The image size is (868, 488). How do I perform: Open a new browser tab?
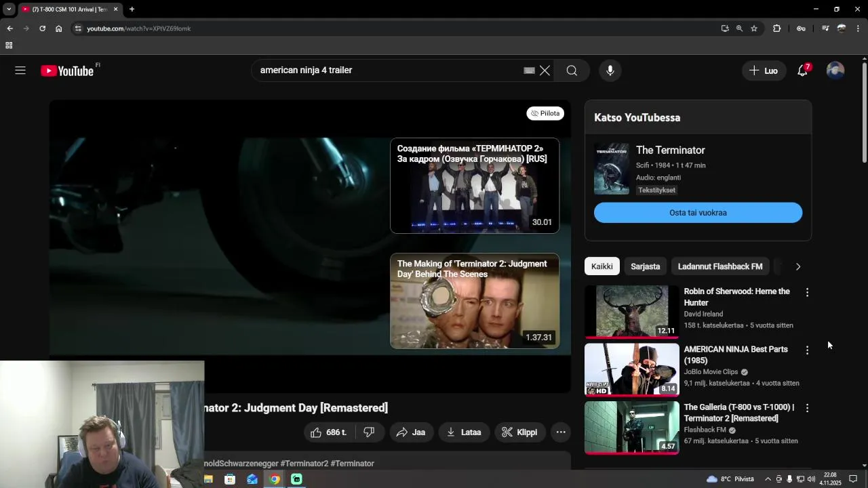[132, 9]
